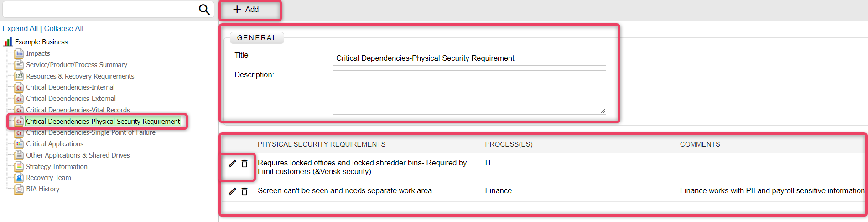Viewport: 868px width, 222px height.
Task: Click the BIA History node icon
Action: tap(19, 189)
